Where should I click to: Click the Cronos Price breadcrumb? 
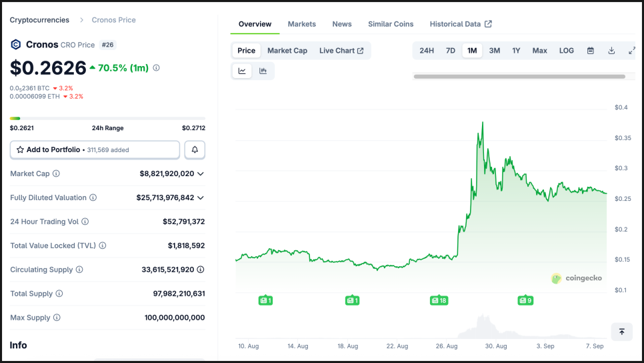coord(113,20)
